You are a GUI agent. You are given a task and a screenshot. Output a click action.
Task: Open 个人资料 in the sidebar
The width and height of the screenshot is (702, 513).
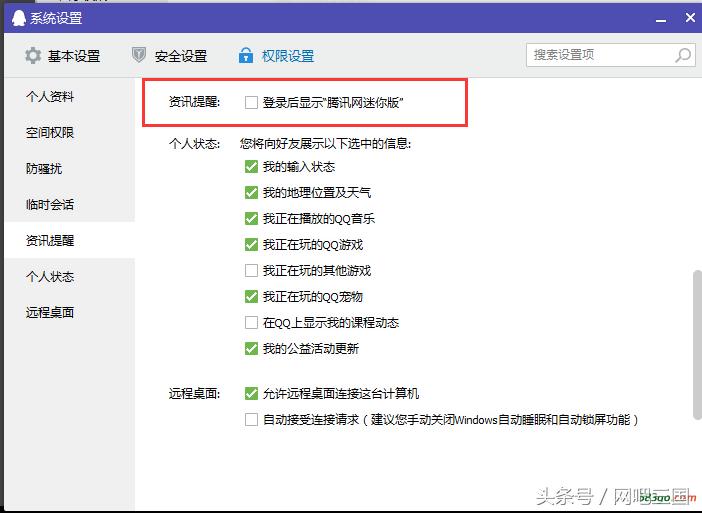50,96
